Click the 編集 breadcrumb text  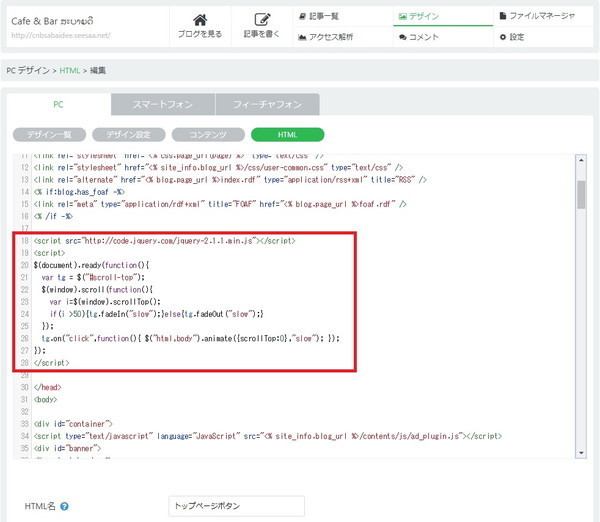[98, 70]
